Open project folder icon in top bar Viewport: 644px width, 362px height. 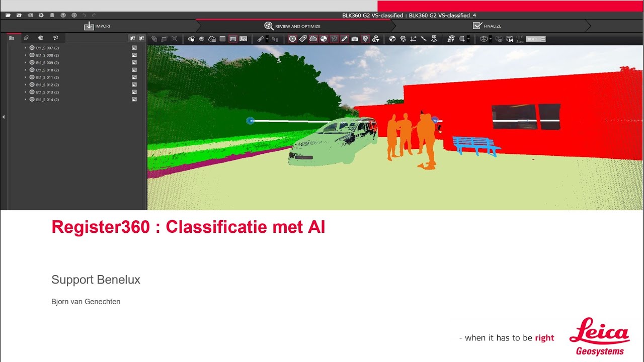click(8, 15)
